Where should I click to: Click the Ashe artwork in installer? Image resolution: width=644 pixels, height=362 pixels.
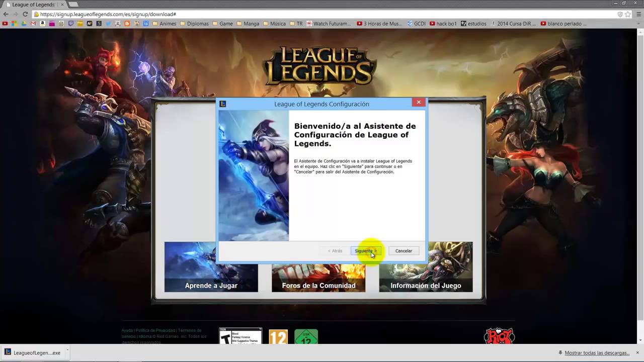click(x=254, y=175)
